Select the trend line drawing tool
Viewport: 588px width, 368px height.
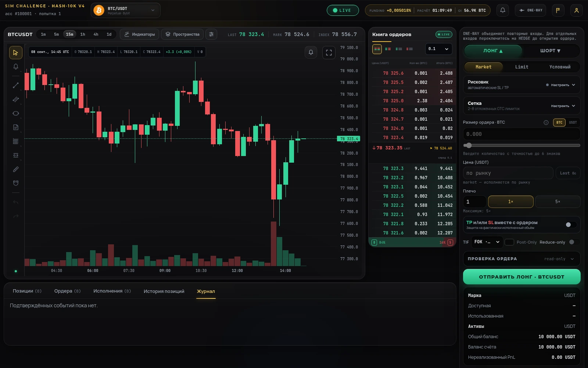click(x=15, y=85)
